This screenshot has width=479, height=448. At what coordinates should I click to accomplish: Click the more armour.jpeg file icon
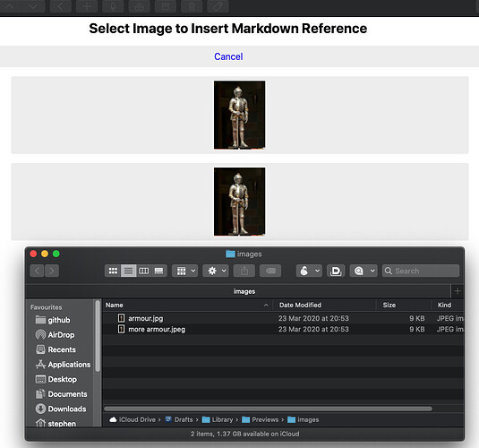pyautogui.click(x=121, y=330)
